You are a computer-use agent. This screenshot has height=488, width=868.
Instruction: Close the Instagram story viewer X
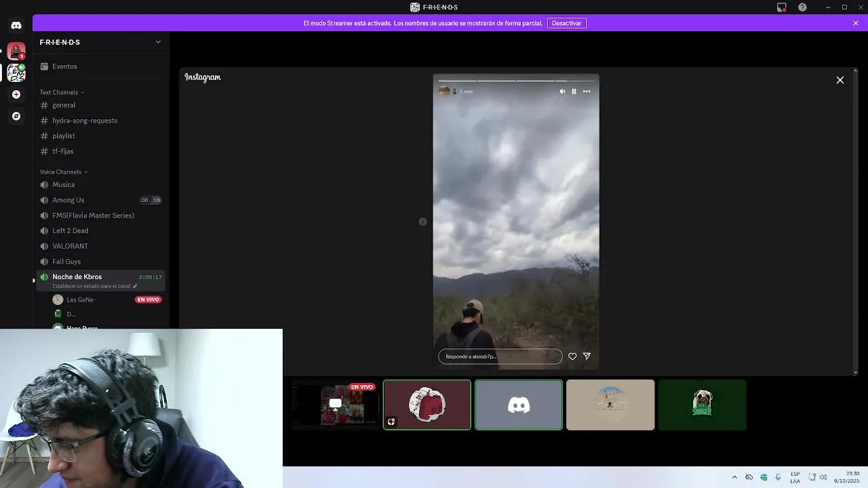(x=840, y=80)
